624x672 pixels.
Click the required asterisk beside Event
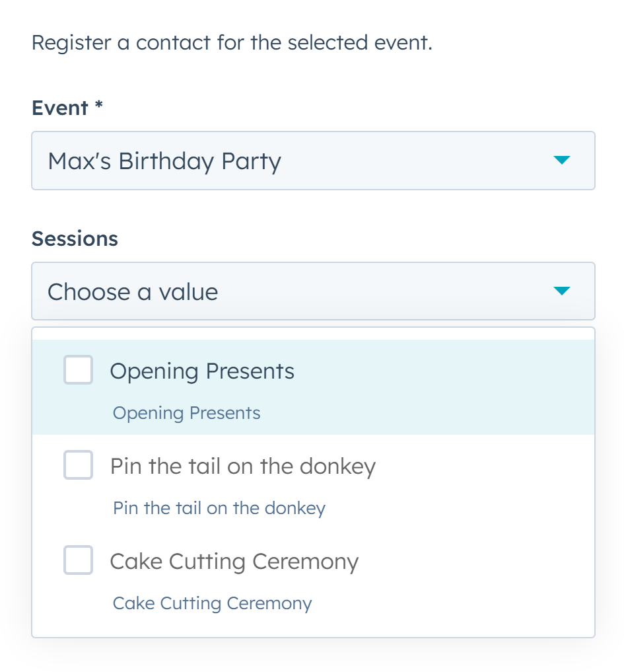(99, 106)
